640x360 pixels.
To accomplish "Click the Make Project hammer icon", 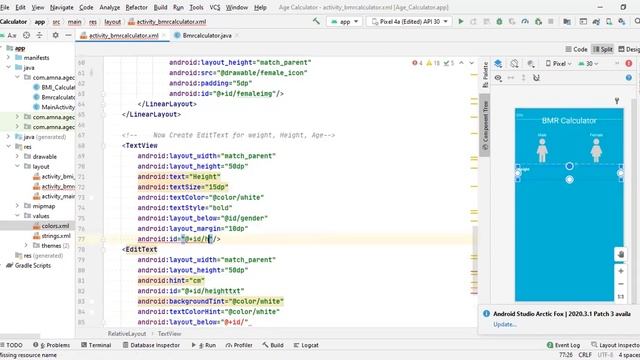I will (316, 21).
